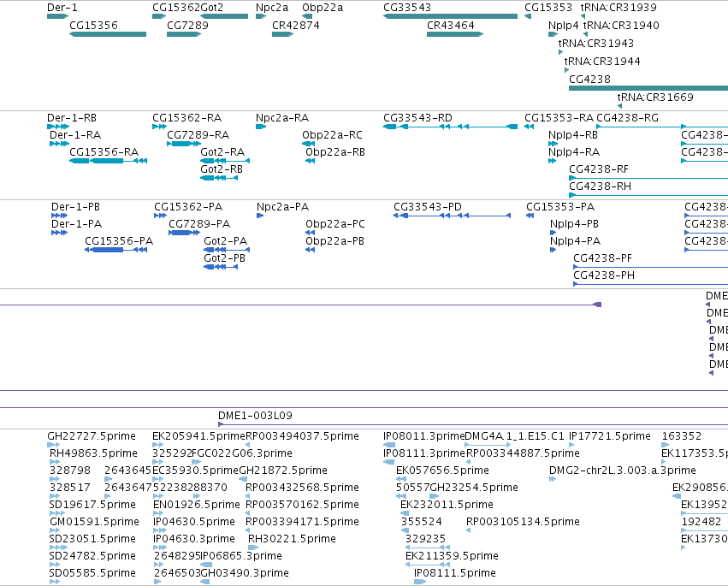Click the CG15353-PA protein label
Viewport: 728px width, 586px height.
[x=560, y=207]
